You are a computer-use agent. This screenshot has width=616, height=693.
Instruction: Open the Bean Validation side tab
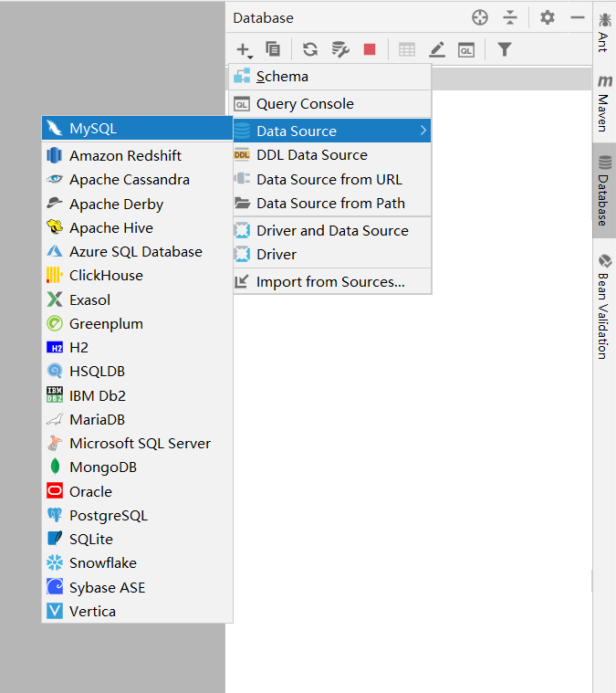(603, 307)
